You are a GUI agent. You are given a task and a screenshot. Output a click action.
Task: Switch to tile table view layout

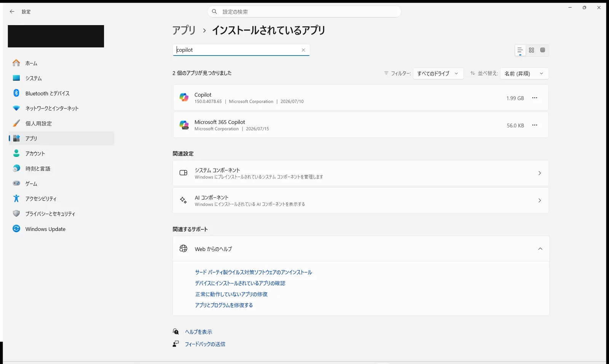[x=543, y=50]
